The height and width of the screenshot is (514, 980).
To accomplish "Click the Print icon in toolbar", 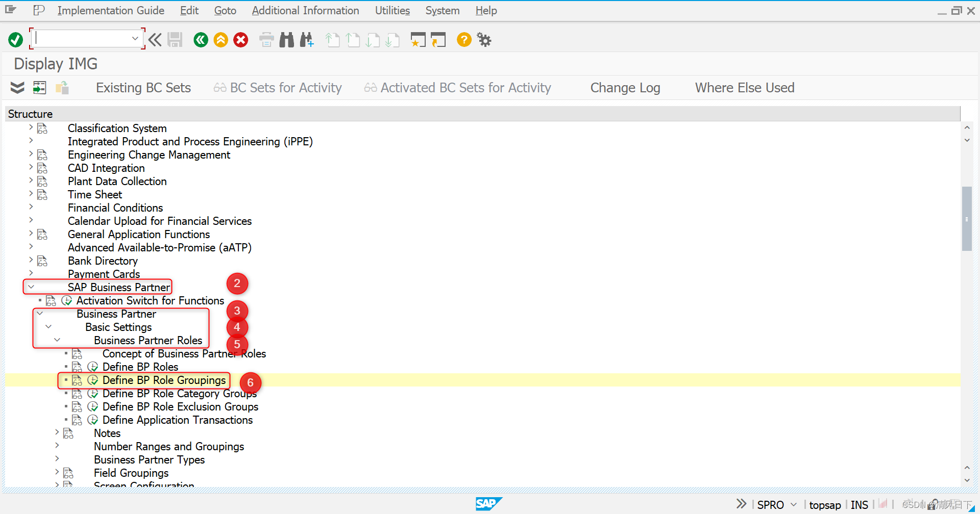I will pos(266,40).
